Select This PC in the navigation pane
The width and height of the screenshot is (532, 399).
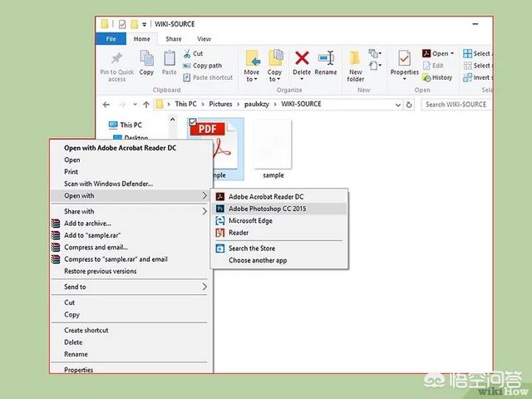coord(126,125)
